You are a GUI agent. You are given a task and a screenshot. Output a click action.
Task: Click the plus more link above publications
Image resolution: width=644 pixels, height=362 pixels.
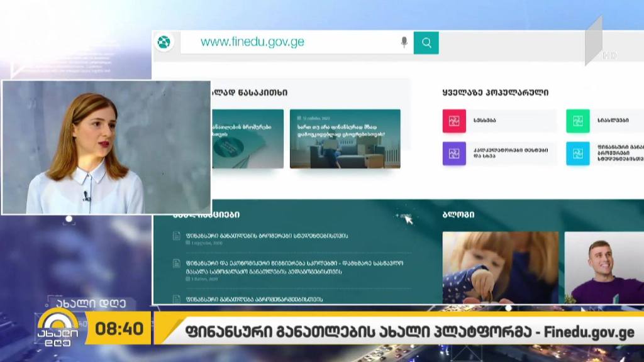coord(403,216)
